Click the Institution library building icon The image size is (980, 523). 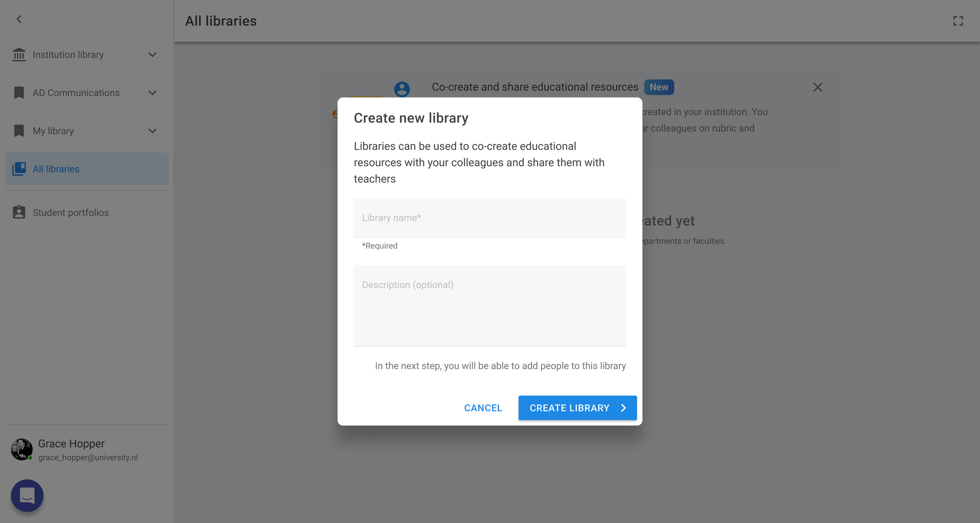pyautogui.click(x=19, y=54)
